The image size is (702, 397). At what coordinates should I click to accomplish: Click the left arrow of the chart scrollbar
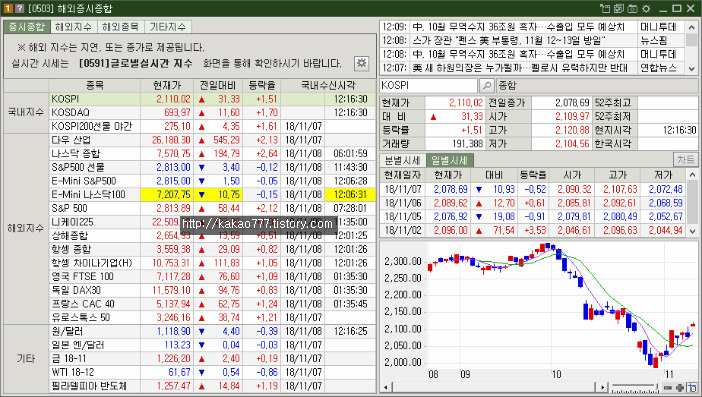click(385, 388)
